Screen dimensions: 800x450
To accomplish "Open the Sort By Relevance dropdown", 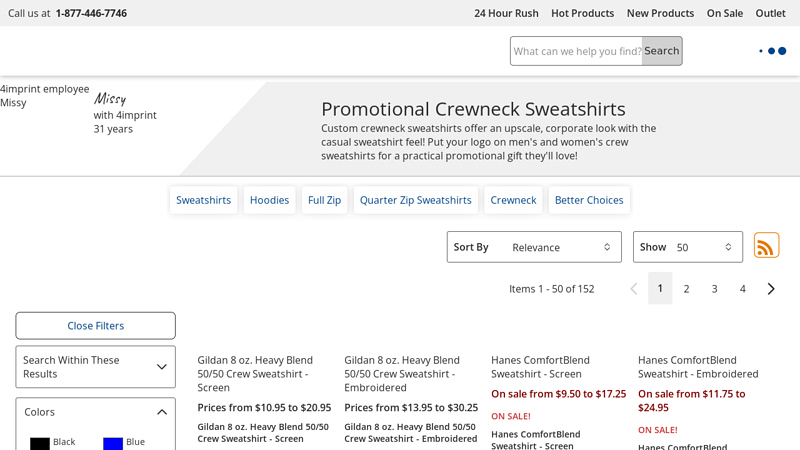I will (534, 247).
